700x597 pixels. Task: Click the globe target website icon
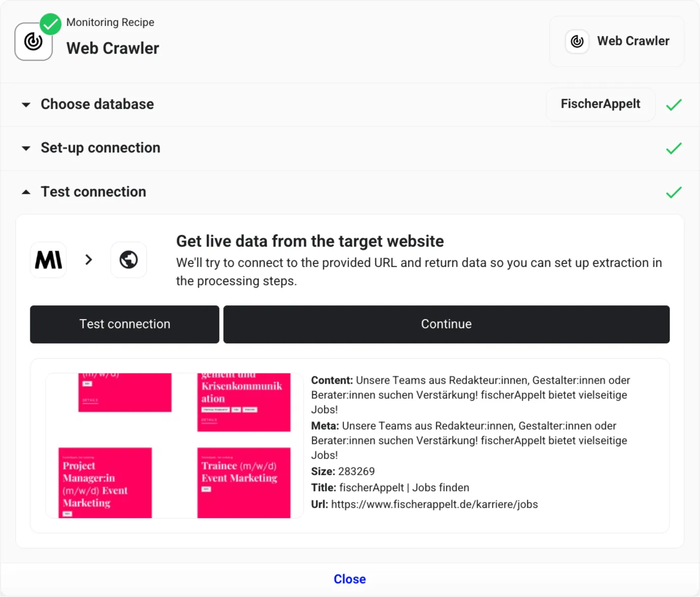point(129,260)
